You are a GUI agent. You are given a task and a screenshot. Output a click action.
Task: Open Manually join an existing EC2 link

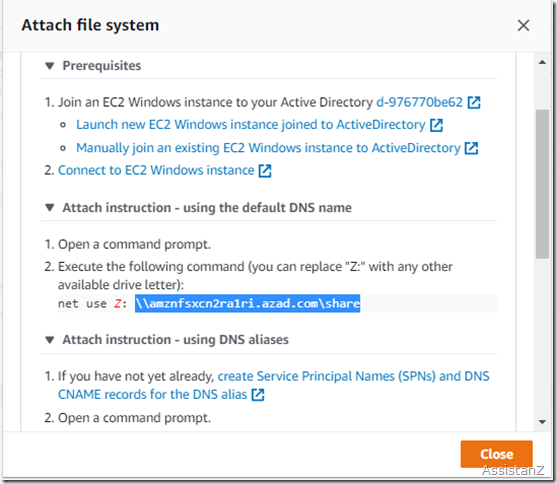tap(268, 148)
